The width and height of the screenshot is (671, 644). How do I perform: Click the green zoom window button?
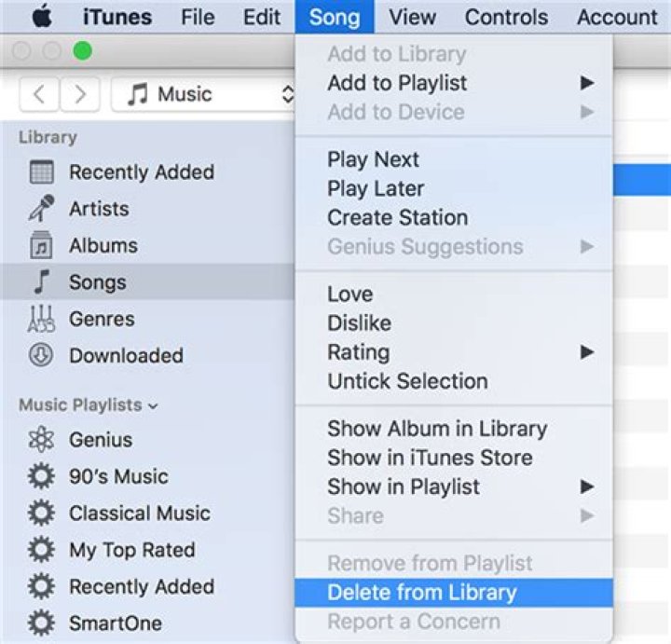coord(83,51)
